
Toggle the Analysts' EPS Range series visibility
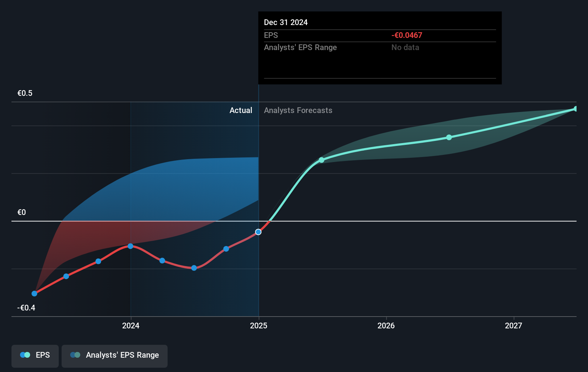point(114,356)
